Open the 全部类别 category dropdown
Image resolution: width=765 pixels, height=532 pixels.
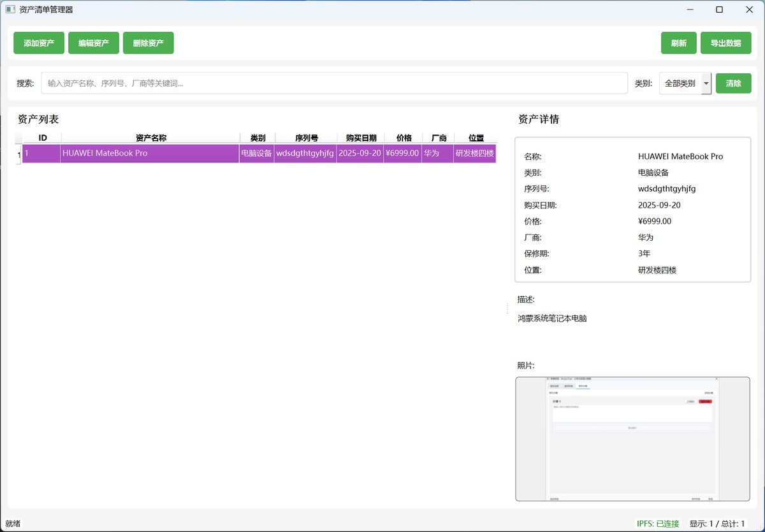pyautogui.click(x=685, y=83)
